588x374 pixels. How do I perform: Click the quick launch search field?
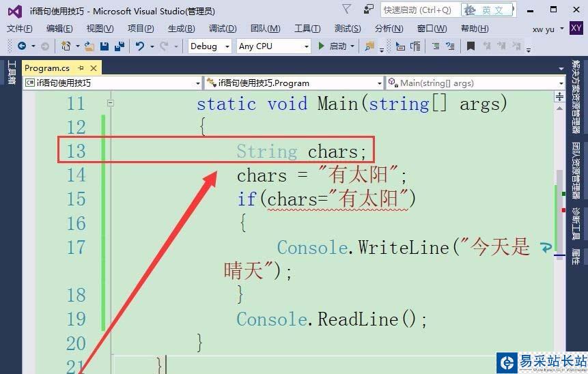pyautogui.click(x=421, y=10)
